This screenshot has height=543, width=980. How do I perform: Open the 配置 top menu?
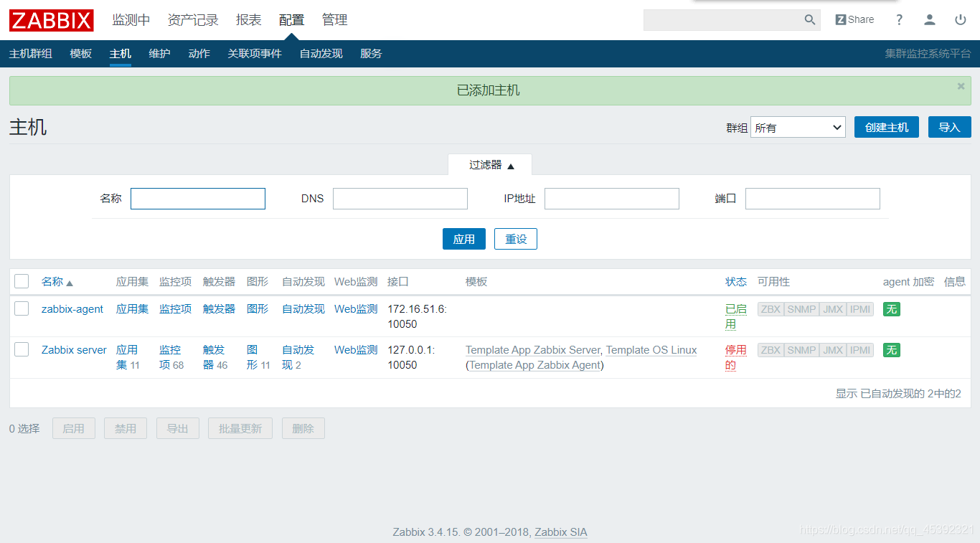(x=292, y=20)
